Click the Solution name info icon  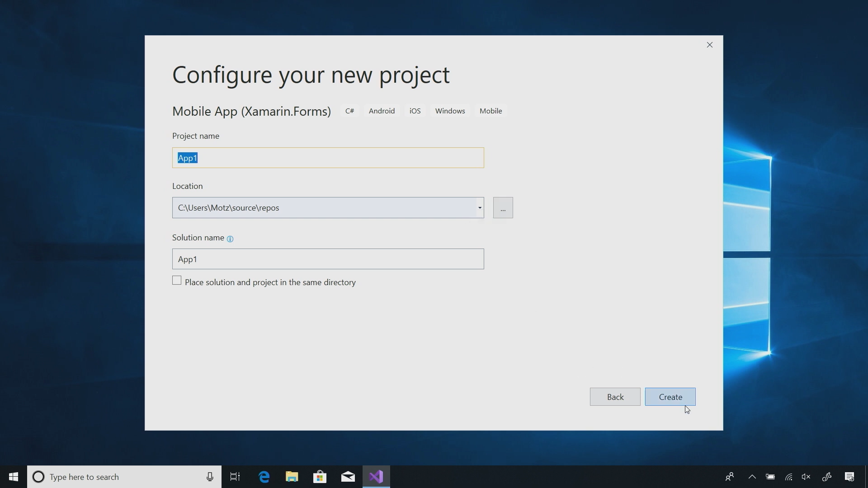[230, 239]
